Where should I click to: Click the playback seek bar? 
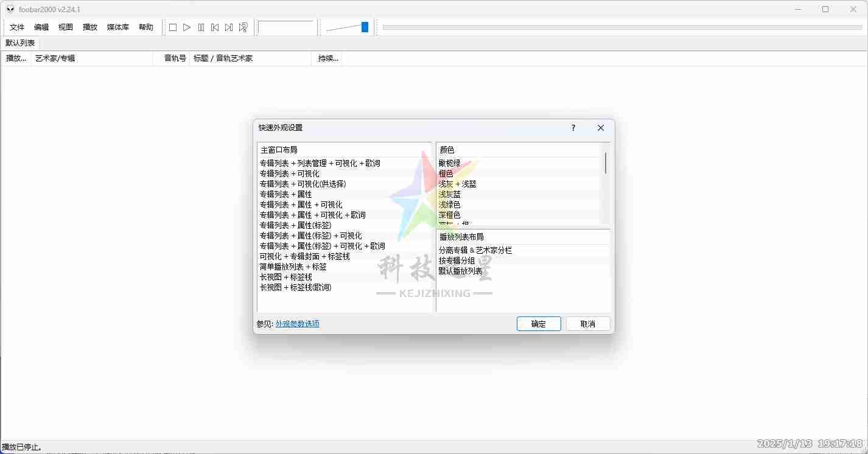point(621,27)
